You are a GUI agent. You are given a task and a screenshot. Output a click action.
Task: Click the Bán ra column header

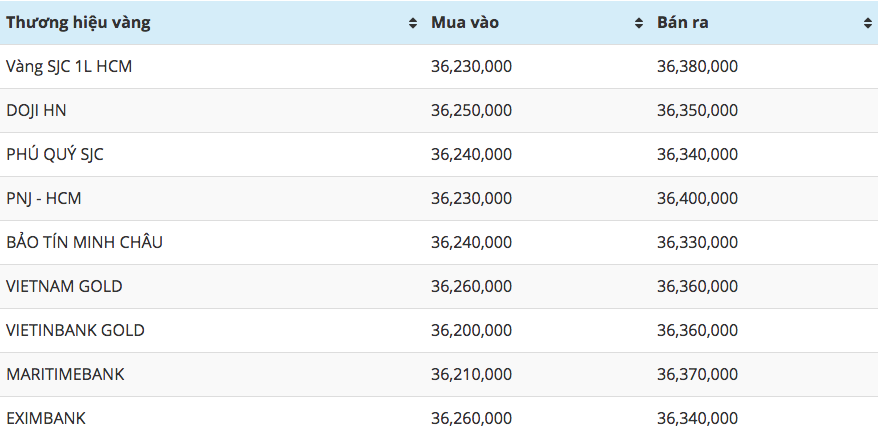point(764,23)
